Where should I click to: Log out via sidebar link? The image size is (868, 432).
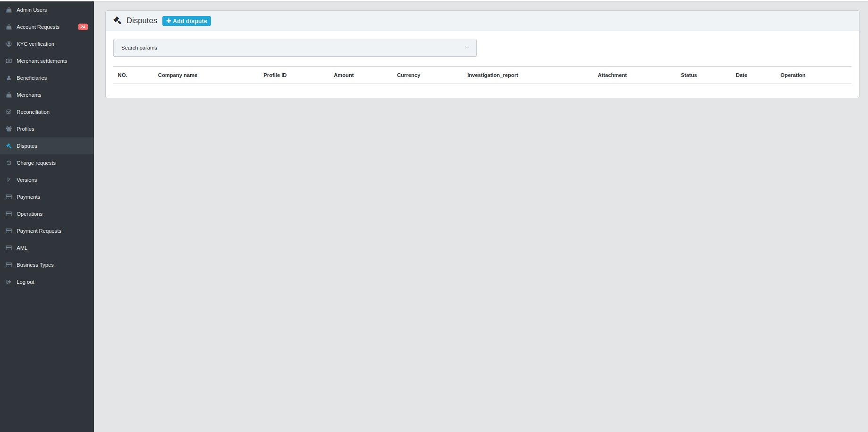coord(47,282)
